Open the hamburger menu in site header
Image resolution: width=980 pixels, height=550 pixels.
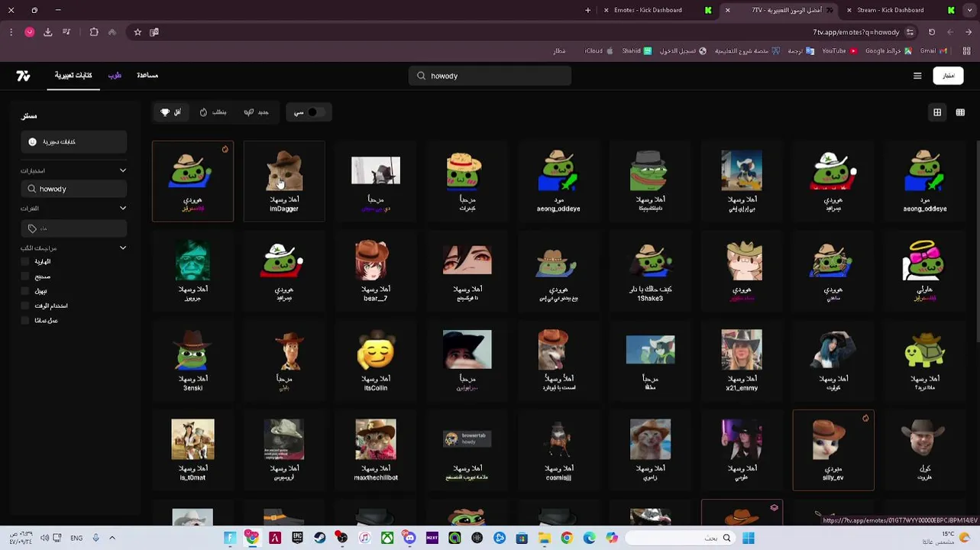917,76
